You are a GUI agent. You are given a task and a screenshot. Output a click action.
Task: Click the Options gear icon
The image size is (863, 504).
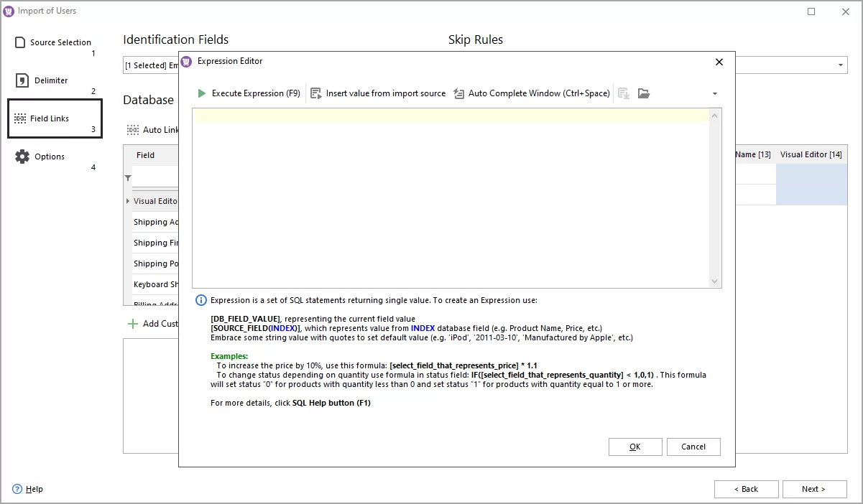pyautogui.click(x=22, y=157)
